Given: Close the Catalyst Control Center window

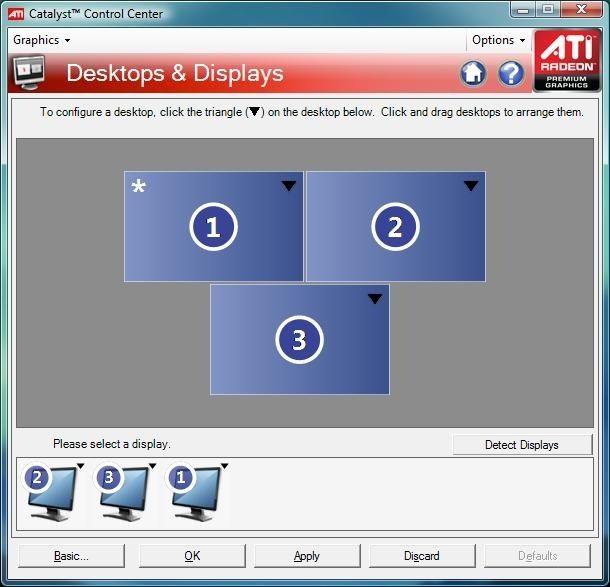Looking at the screenshot, I should [x=582, y=9].
